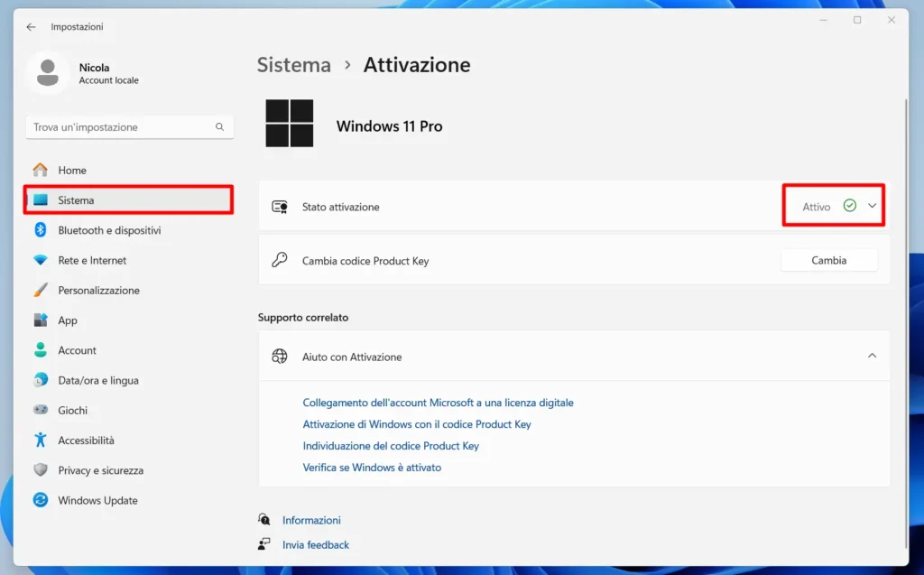Click the Nicola user name
Image resolution: width=924 pixels, height=575 pixels.
94,67
